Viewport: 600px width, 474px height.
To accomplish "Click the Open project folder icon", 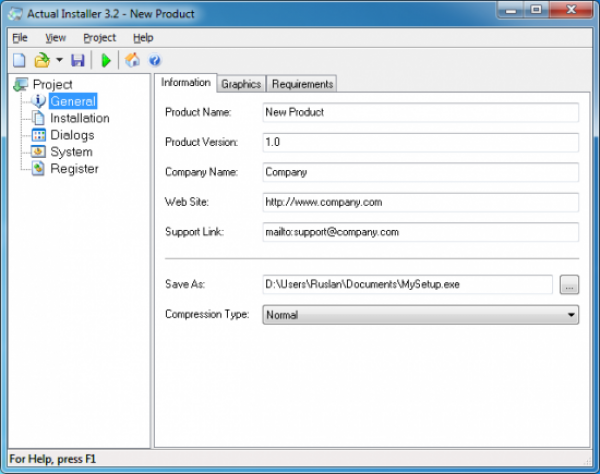I will point(41,61).
